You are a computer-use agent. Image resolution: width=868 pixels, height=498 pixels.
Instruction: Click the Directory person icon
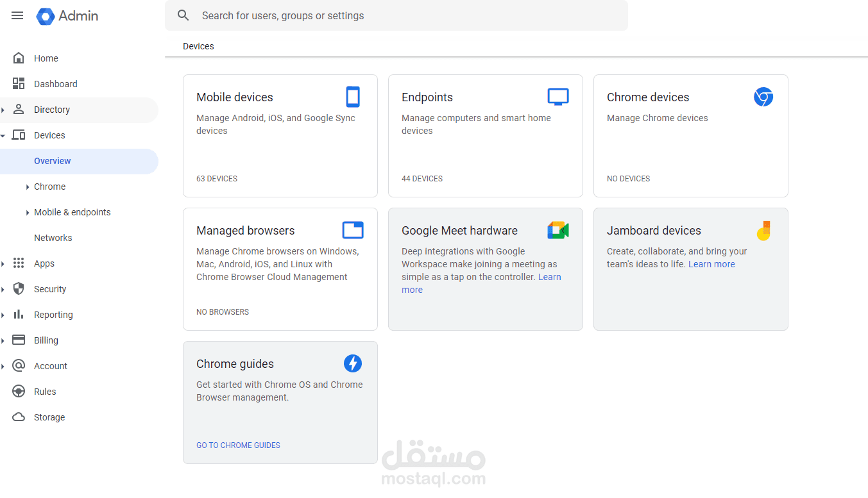click(x=19, y=110)
